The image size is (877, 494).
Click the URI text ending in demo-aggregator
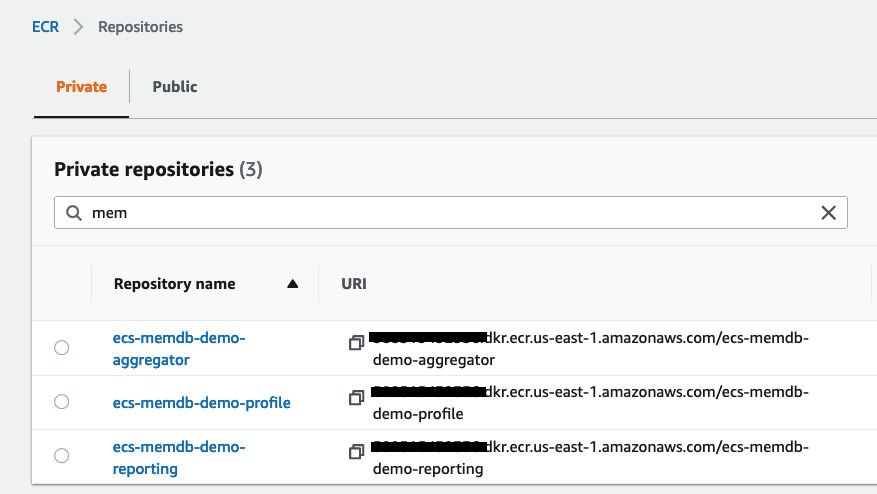point(590,349)
